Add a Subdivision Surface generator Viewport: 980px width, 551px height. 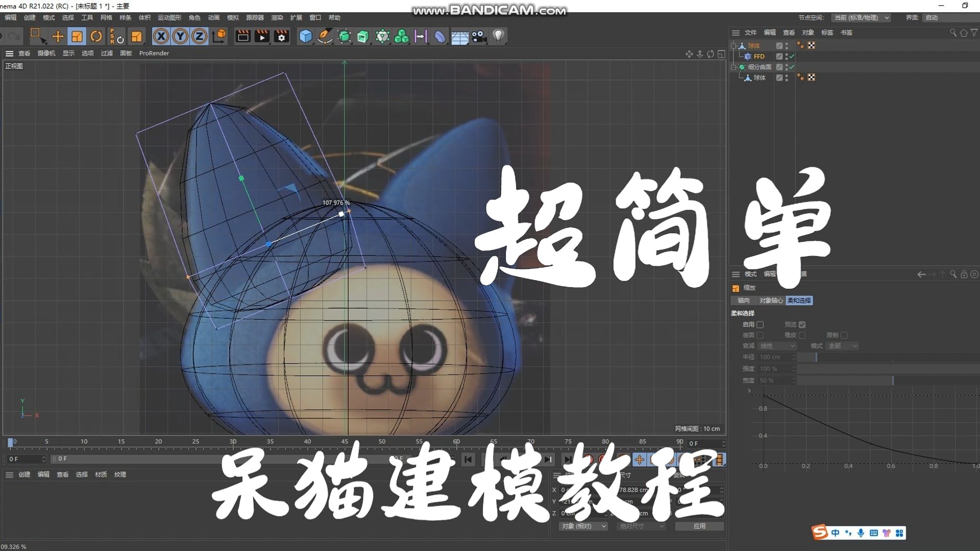point(344,36)
